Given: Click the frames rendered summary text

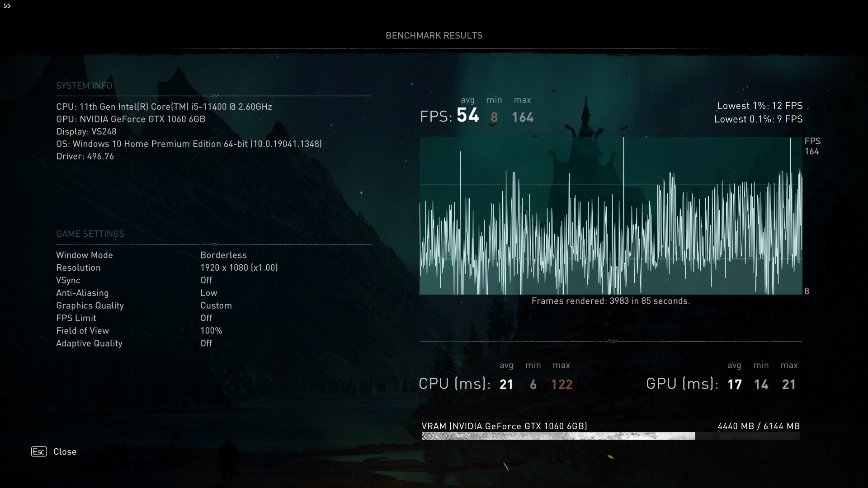Looking at the screenshot, I should [610, 301].
